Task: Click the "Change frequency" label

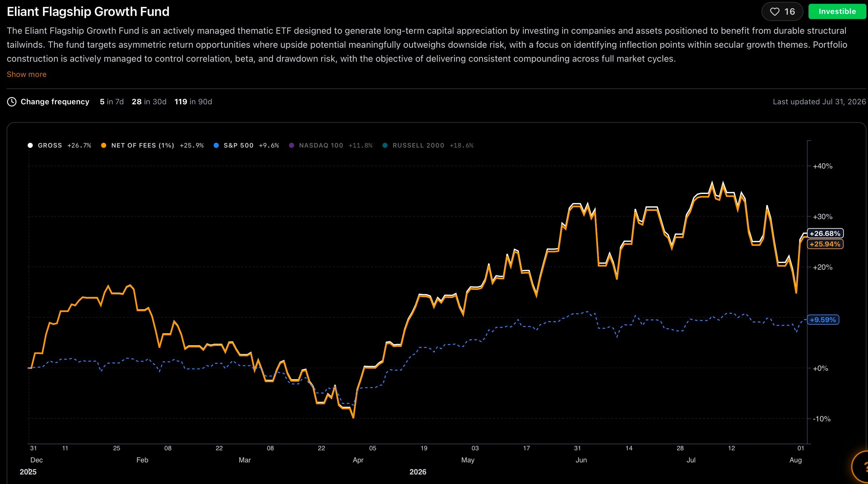Action: point(55,102)
